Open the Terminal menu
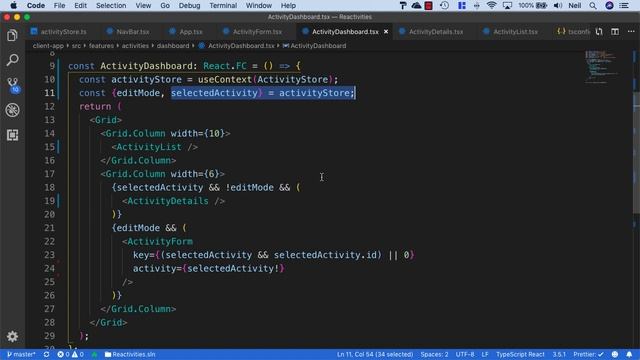This screenshot has height=360, width=640. (x=223, y=5)
